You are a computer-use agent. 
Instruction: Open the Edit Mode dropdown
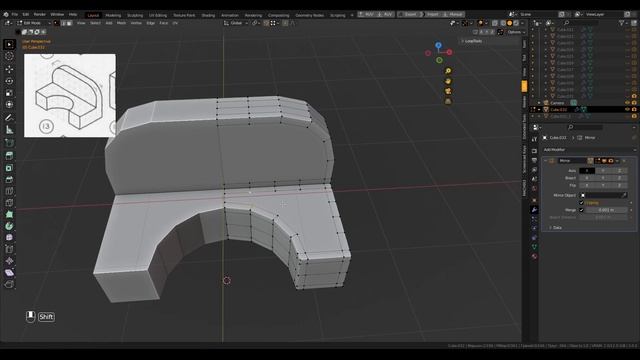[33, 23]
